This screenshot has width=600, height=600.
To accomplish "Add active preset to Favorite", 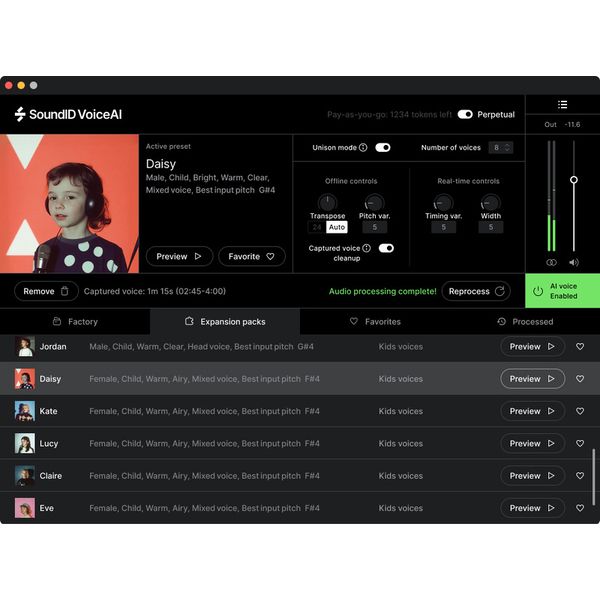I will pos(251,256).
